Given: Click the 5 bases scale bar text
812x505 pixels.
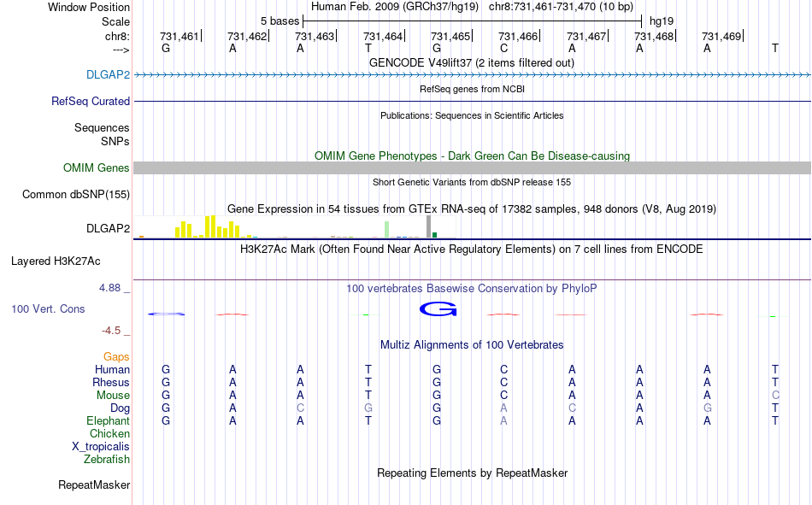Looking at the screenshot, I should click(x=279, y=21).
